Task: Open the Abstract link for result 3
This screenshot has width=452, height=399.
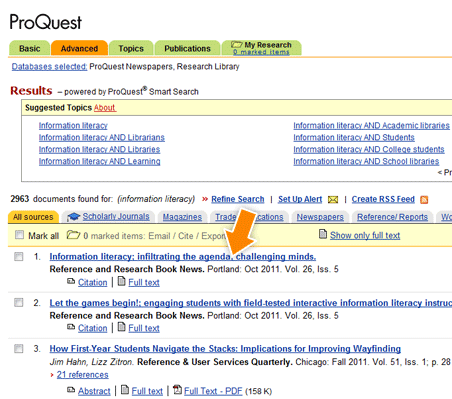Action: pos(94,391)
